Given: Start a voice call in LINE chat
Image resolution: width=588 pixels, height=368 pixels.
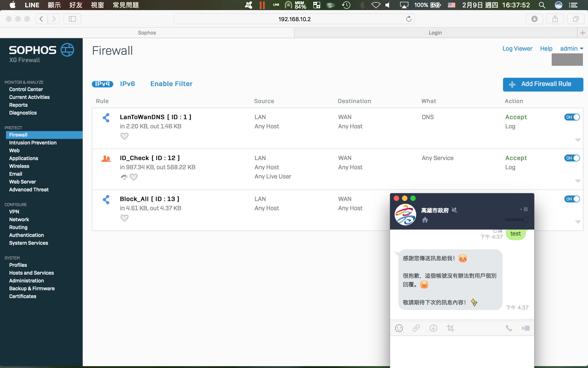Looking at the screenshot, I should [509, 328].
